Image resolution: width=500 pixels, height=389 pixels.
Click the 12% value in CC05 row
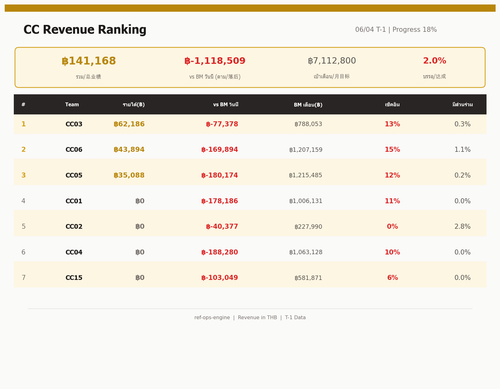click(392, 175)
